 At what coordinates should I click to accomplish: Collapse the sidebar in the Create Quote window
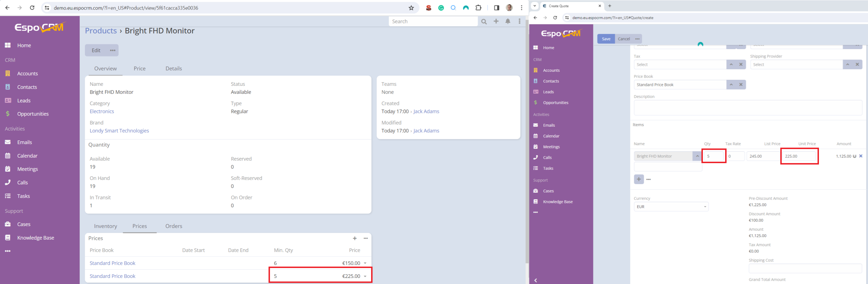click(x=535, y=280)
